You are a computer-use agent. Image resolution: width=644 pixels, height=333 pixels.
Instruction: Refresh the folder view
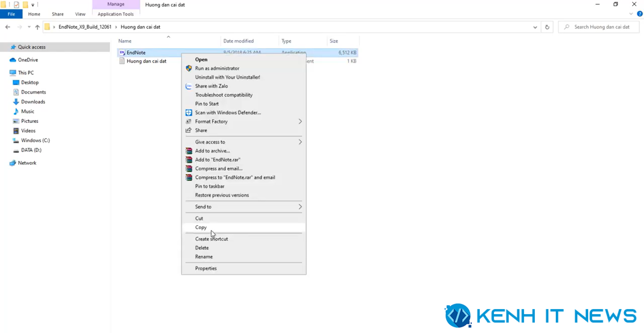tap(547, 27)
